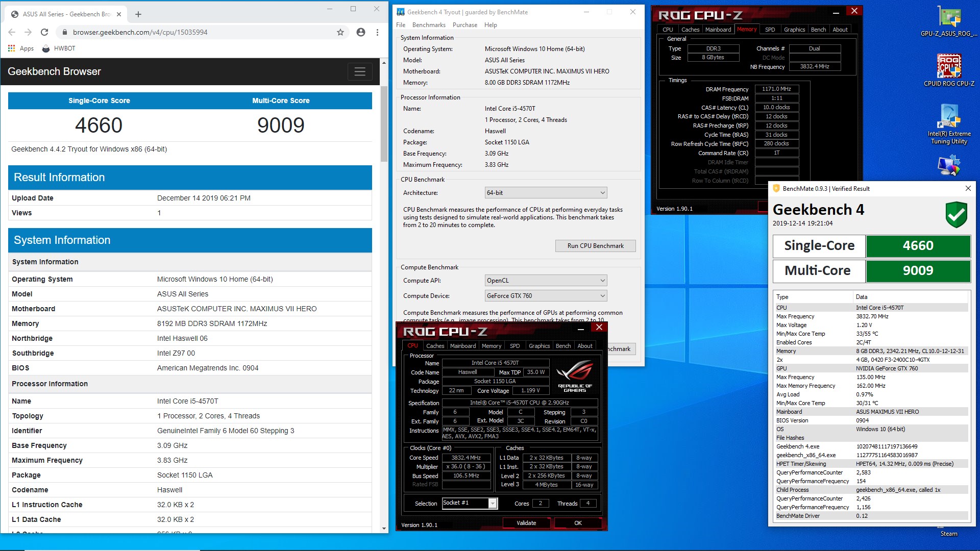
Task: Open Bench tab in Memory CPU-Z window
Action: [x=818, y=30]
